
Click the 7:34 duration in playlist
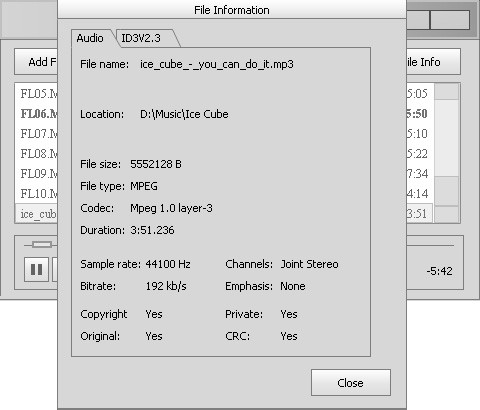click(x=417, y=174)
